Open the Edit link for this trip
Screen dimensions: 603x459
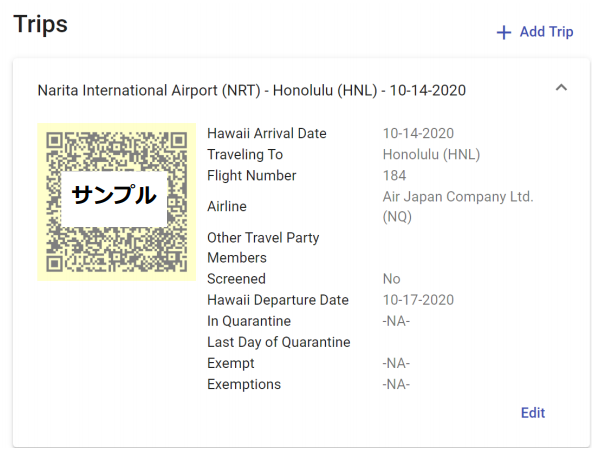[533, 412]
